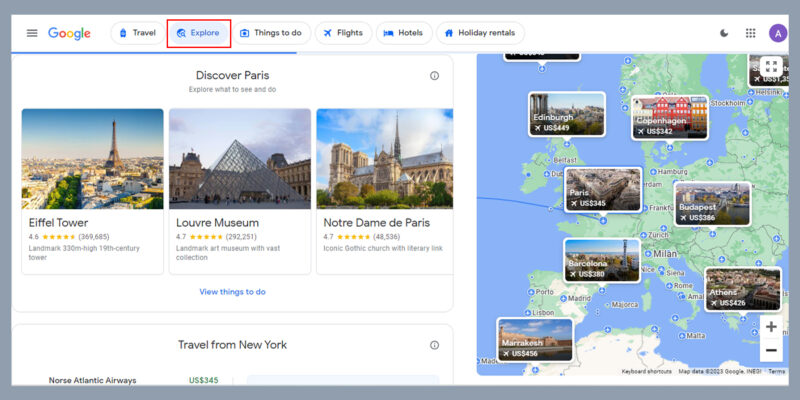Select the Paris US$345 map card

(x=603, y=189)
